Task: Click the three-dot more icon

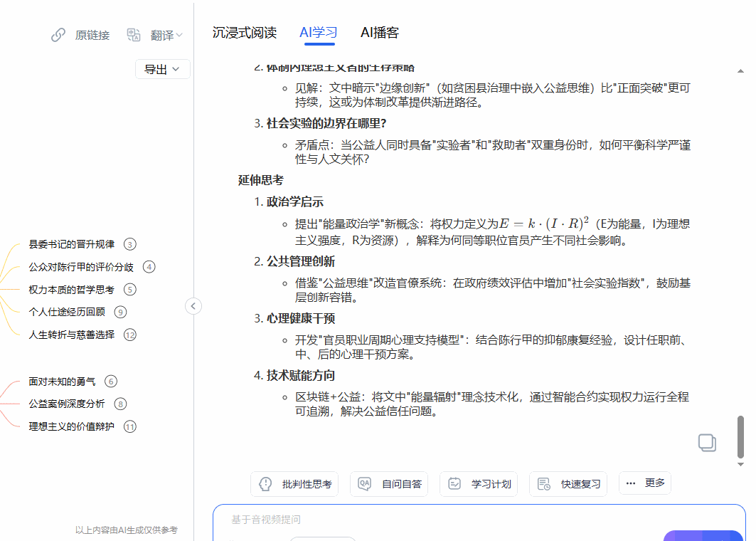Action: pyautogui.click(x=630, y=483)
